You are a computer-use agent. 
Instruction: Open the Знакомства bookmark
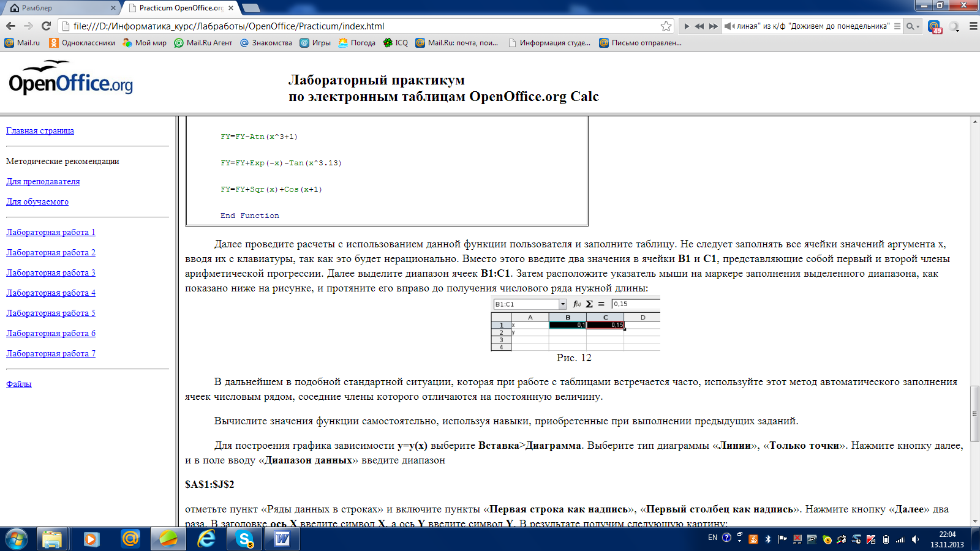pos(266,43)
